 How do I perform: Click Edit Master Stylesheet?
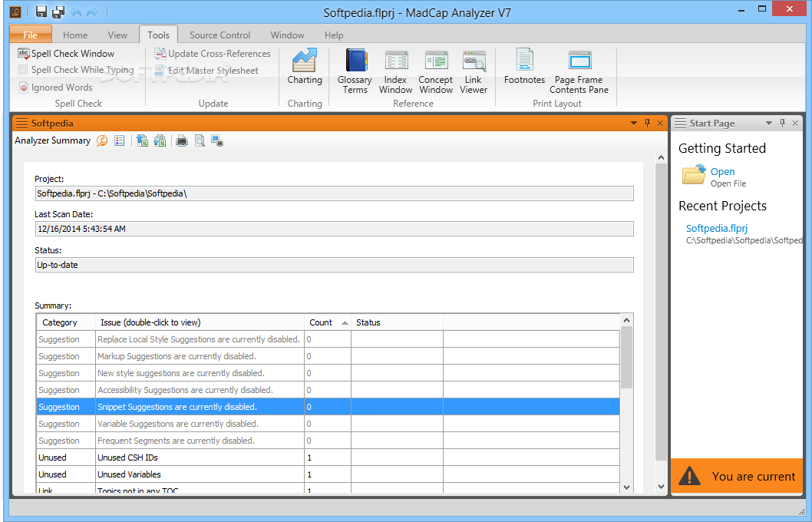click(x=206, y=70)
